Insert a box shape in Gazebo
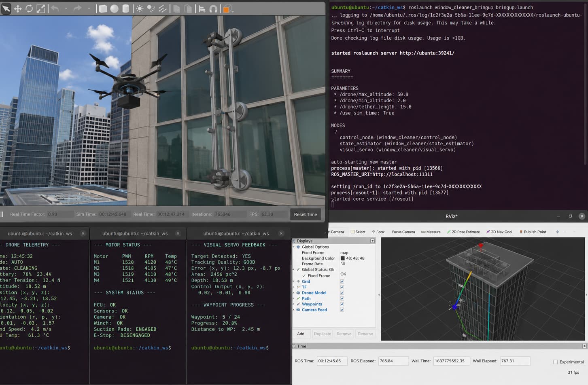 click(103, 8)
